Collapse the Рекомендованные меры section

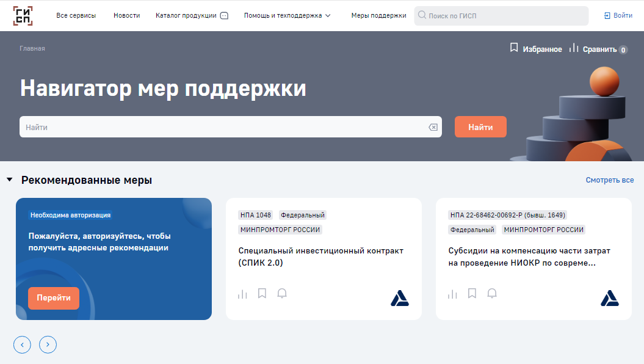[x=9, y=180]
